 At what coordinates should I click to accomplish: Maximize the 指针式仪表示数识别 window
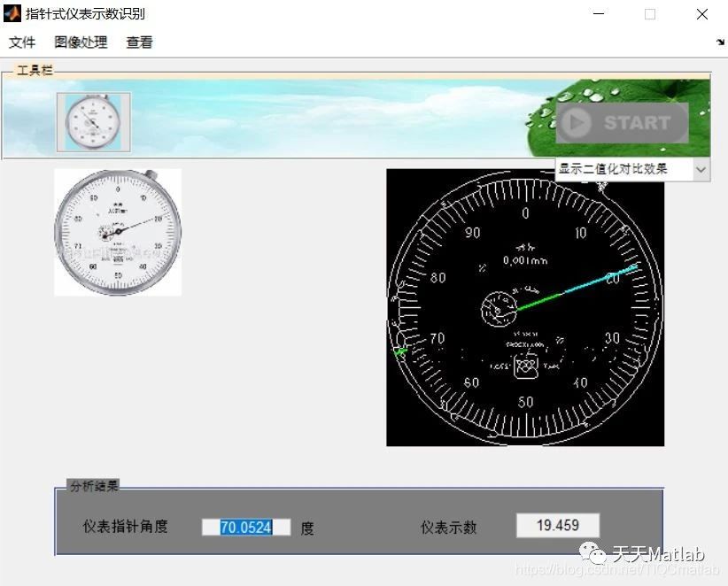(650, 14)
